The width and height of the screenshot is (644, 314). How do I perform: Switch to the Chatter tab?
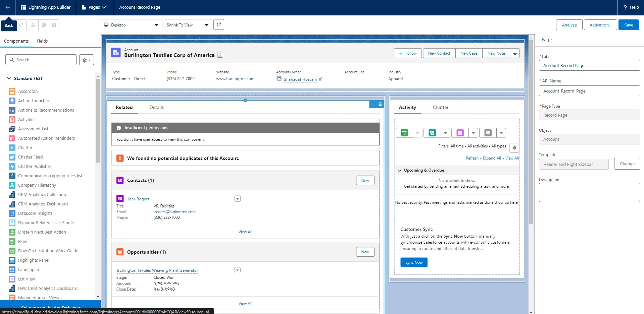[x=441, y=107]
